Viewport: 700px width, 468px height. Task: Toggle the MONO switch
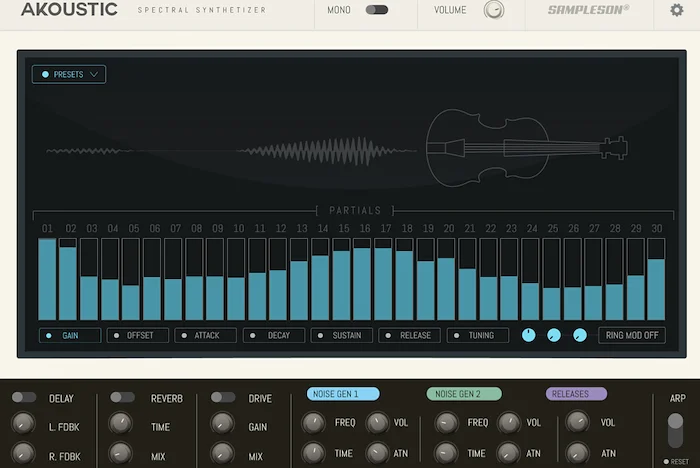point(377,10)
